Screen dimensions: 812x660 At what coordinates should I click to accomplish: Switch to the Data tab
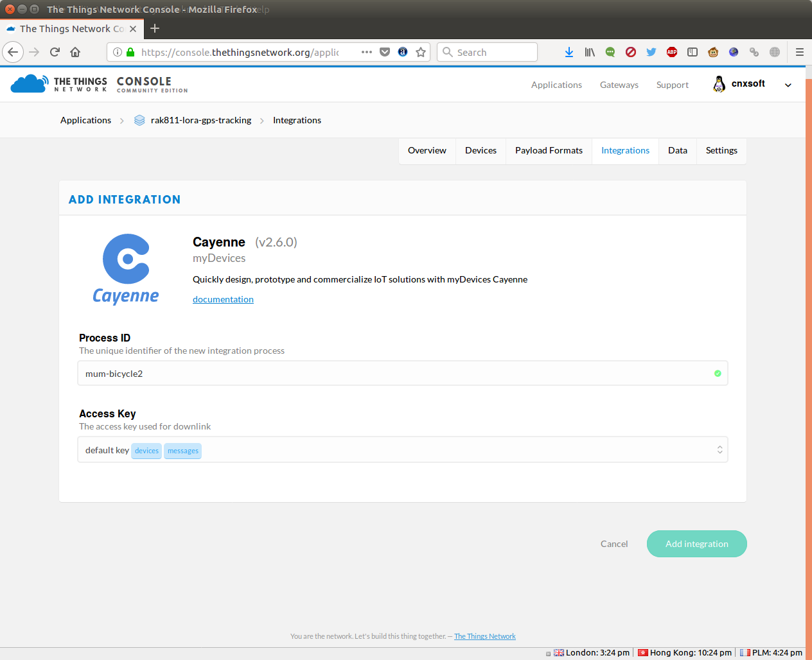point(678,151)
